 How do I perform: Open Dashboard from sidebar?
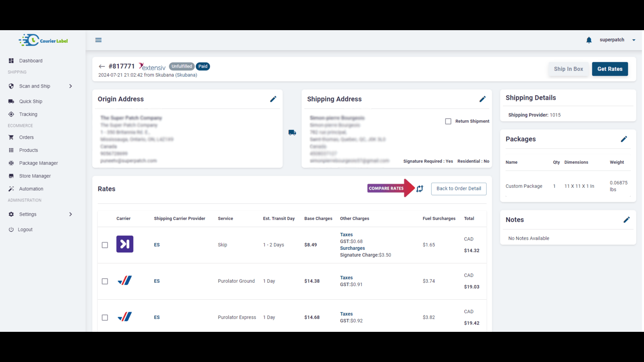(x=31, y=61)
